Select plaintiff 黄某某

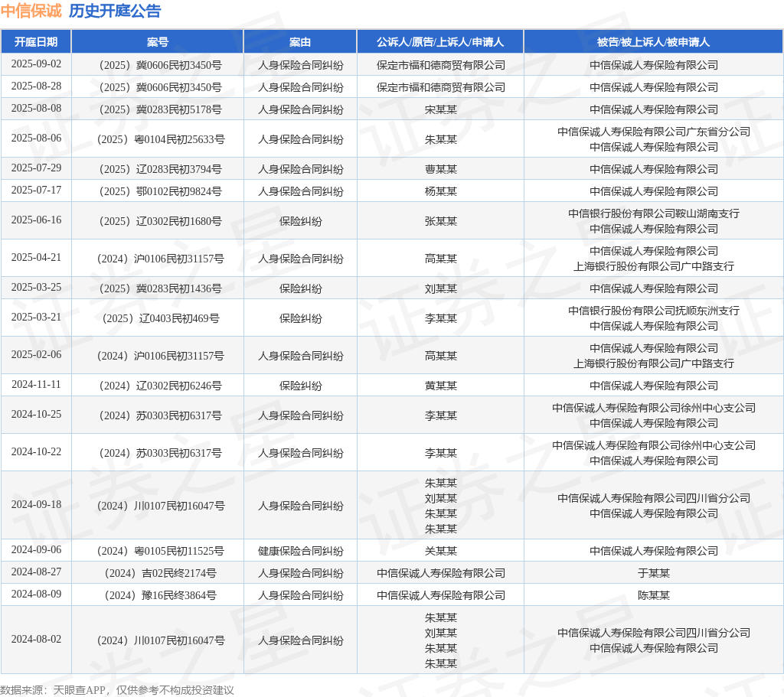440,386
